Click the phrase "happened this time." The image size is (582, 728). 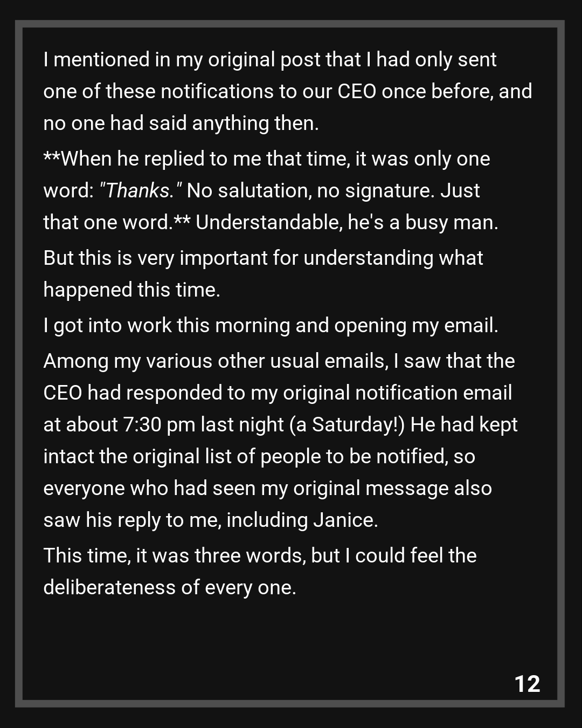132,290
